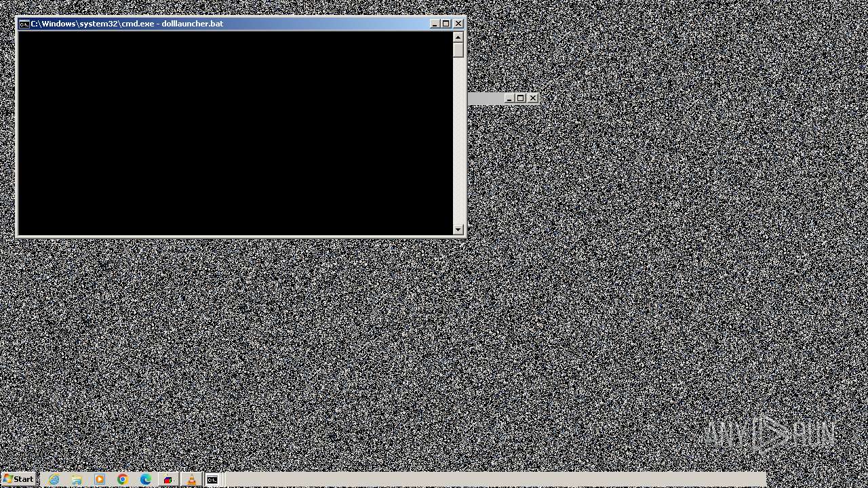Click the cmd scrollbar up arrow
Screen dimensions: 868x488
point(458,37)
